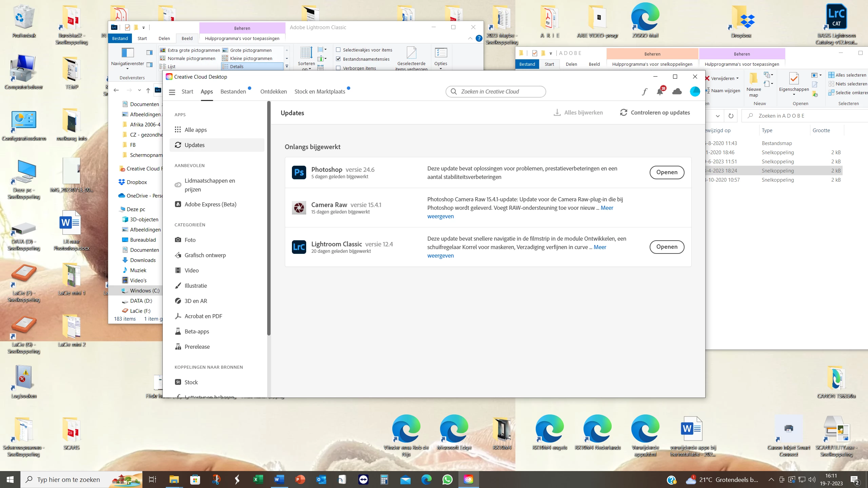The width and height of the screenshot is (868, 488).
Task: Click the cloud sync status icon
Action: click(x=677, y=91)
